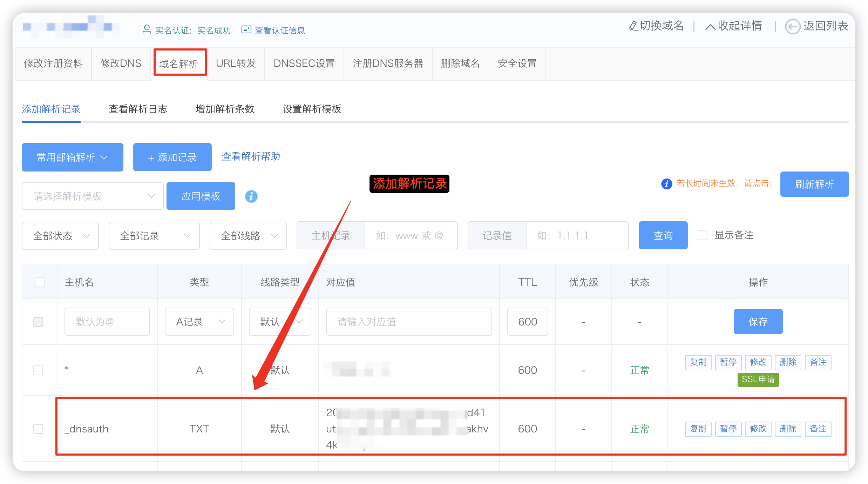Click the info icon before 若长时间未生效
This screenshot has height=484, width=868.
pos(666,184)
